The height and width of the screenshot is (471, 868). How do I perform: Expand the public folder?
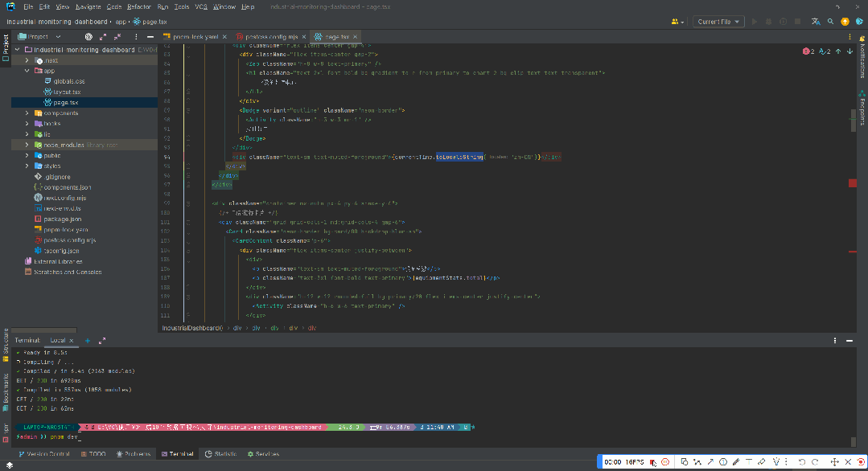pos(27,155)
